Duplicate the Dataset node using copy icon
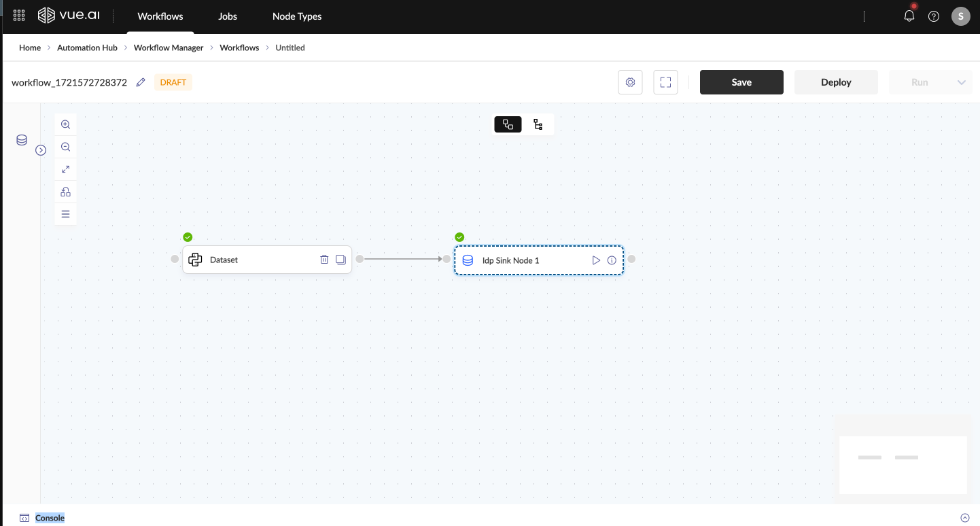This screenshot has height=526, width=980. click(340, 260)
